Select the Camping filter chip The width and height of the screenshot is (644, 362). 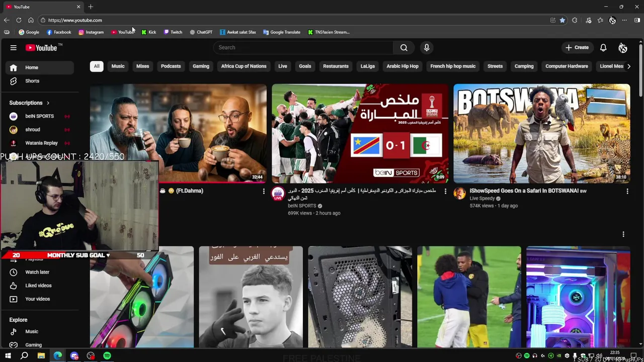[524, 66]
